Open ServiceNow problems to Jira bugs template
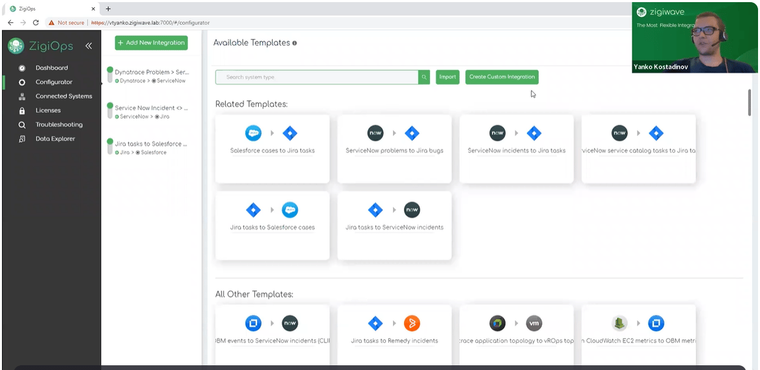 tap(395, 149)
